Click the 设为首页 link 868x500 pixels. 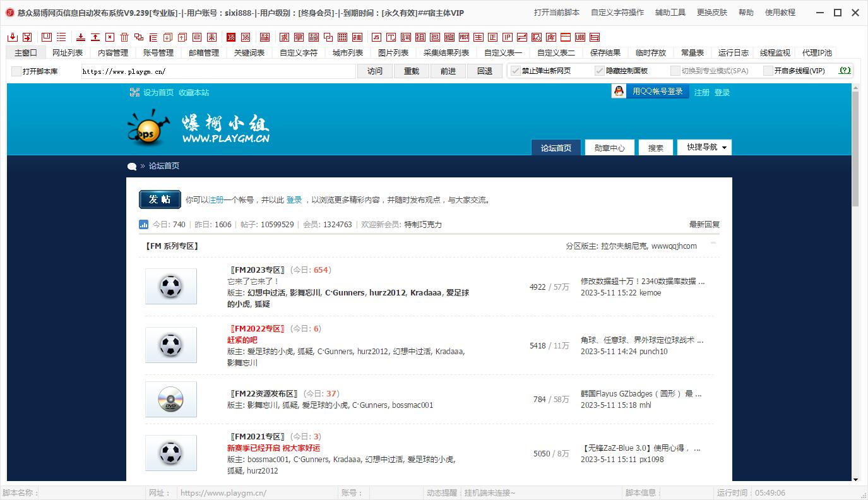click(158, 92)
